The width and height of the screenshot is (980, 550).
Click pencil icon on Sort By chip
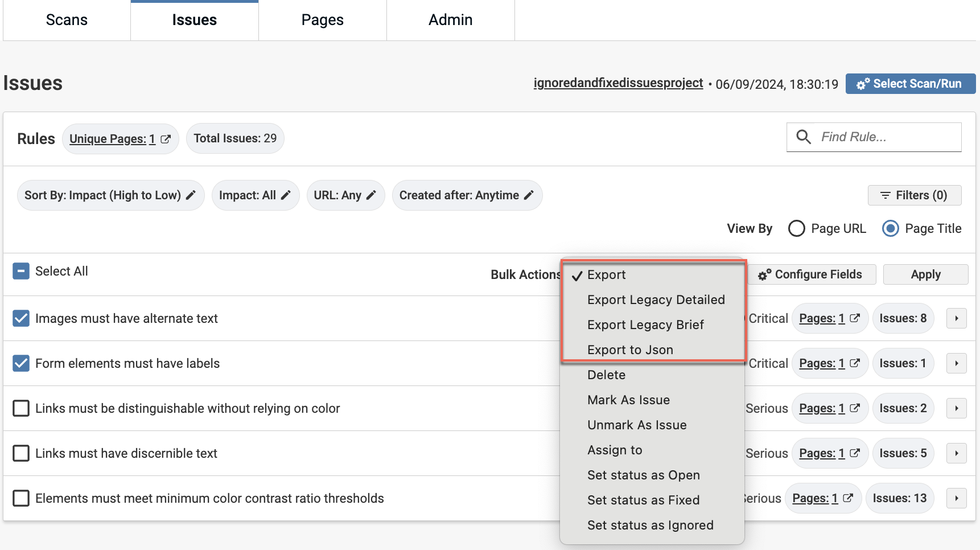[191, 195]
